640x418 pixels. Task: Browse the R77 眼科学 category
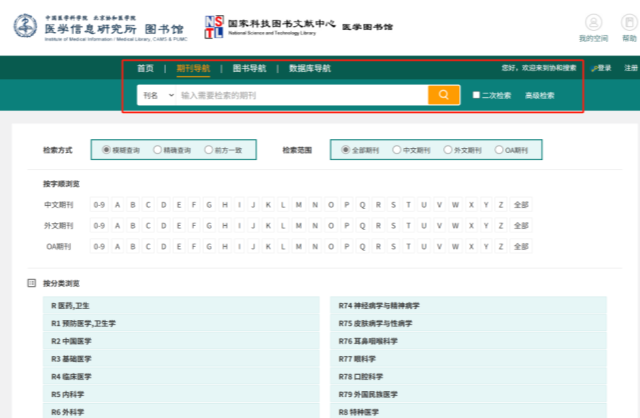click(x=361, y=358)
